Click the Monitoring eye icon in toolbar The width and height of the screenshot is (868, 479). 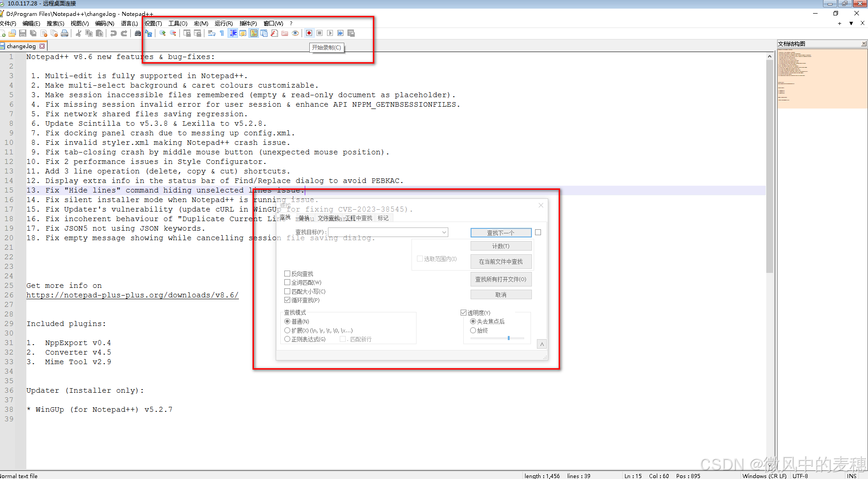pos(295,33)
